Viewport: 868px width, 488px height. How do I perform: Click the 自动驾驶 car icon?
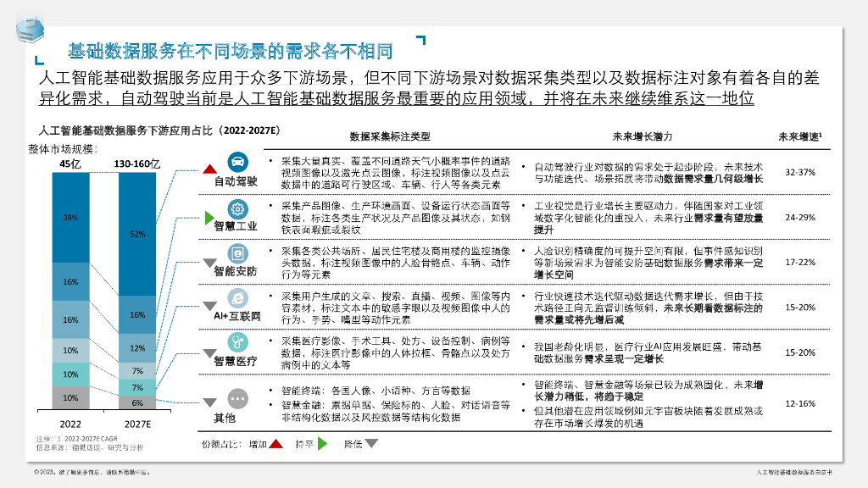[x=237, y=160]
